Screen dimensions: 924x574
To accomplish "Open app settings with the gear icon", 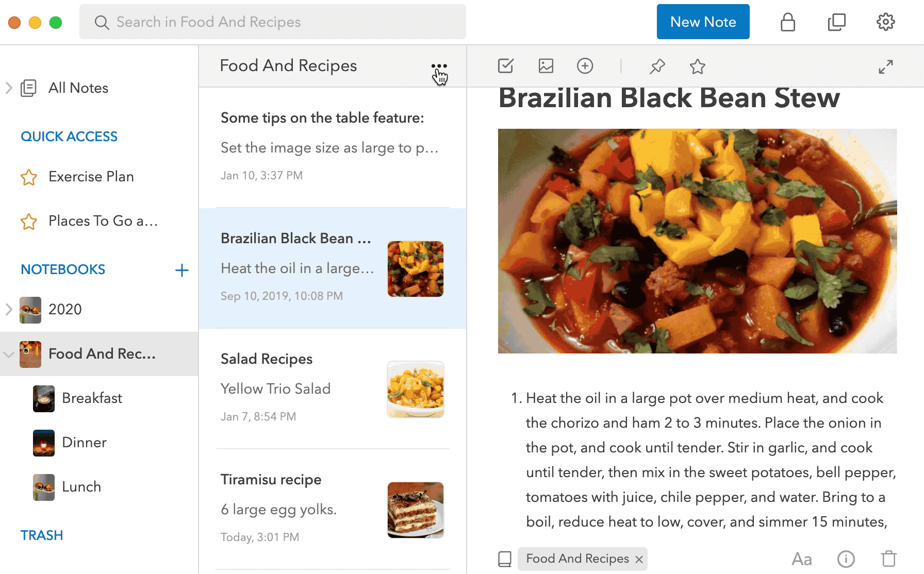I will pyautogui.click(x=885, y=22).
